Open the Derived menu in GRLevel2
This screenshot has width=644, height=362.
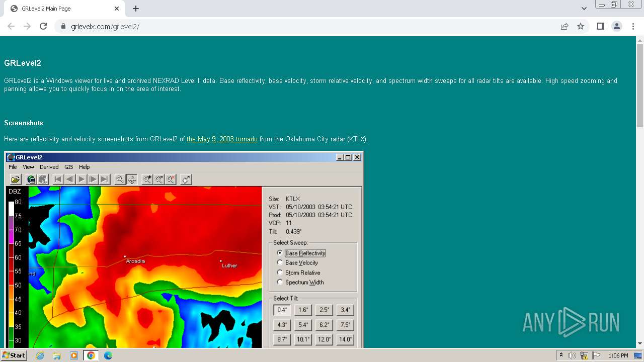(49, 167)
